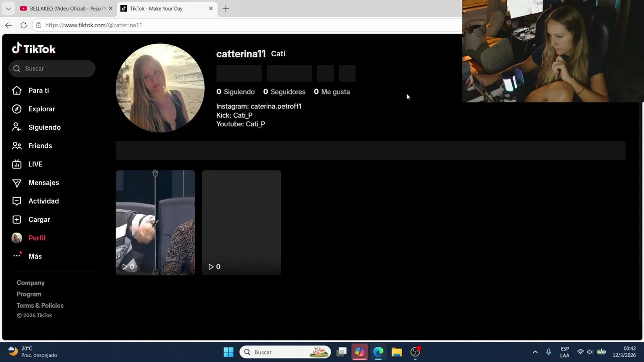Open Actividad notifications

[36, 201]
